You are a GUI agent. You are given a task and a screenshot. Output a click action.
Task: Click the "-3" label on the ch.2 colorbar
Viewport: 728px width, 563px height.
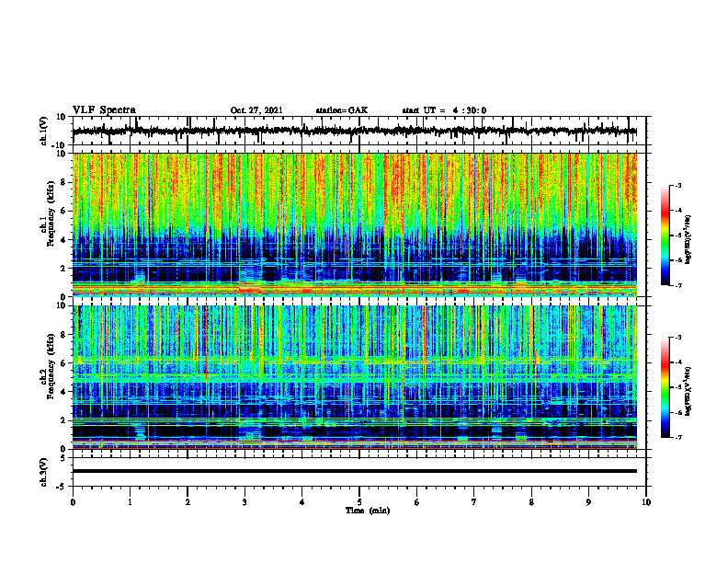pyautogui.click(x=678, y=338)
